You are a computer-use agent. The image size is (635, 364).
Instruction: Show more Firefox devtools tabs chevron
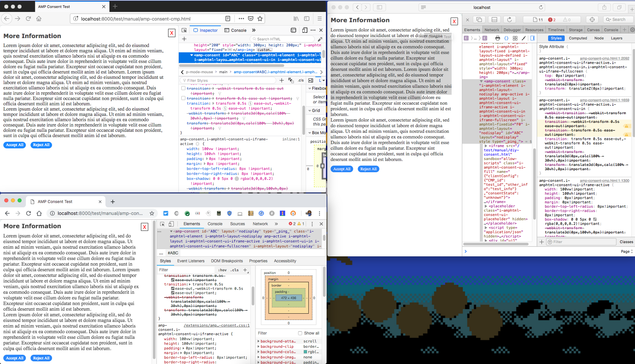pos(254,30)
